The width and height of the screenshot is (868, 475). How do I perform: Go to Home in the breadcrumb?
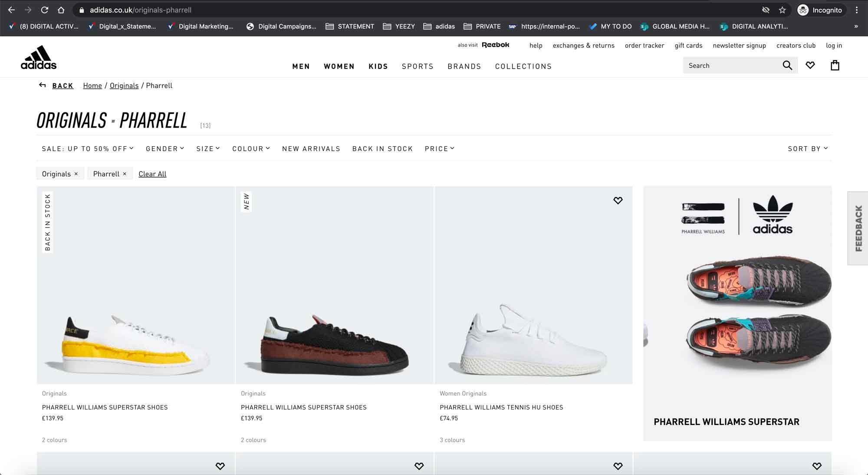pos(92,86)
